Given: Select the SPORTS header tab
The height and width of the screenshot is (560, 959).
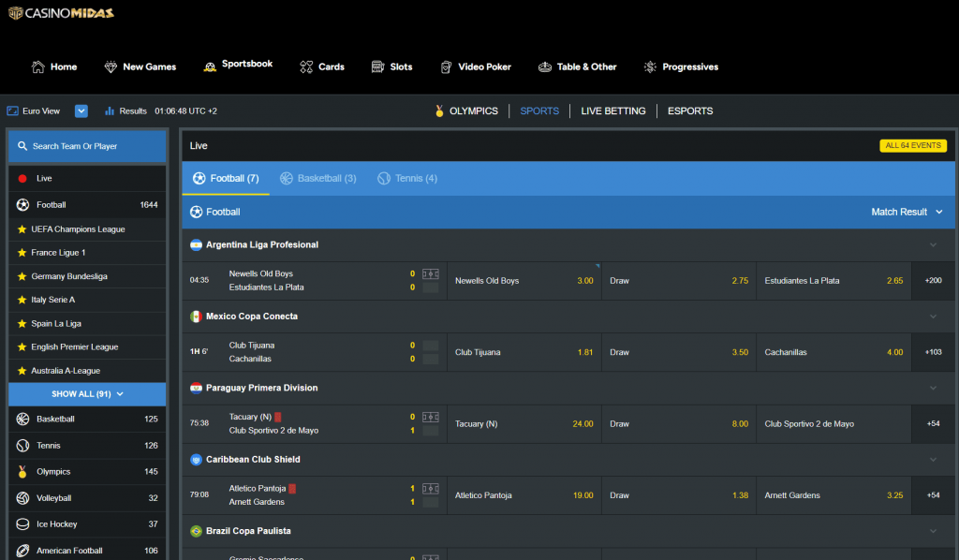Looking at the screenshot, I should (x=539, y=111).
